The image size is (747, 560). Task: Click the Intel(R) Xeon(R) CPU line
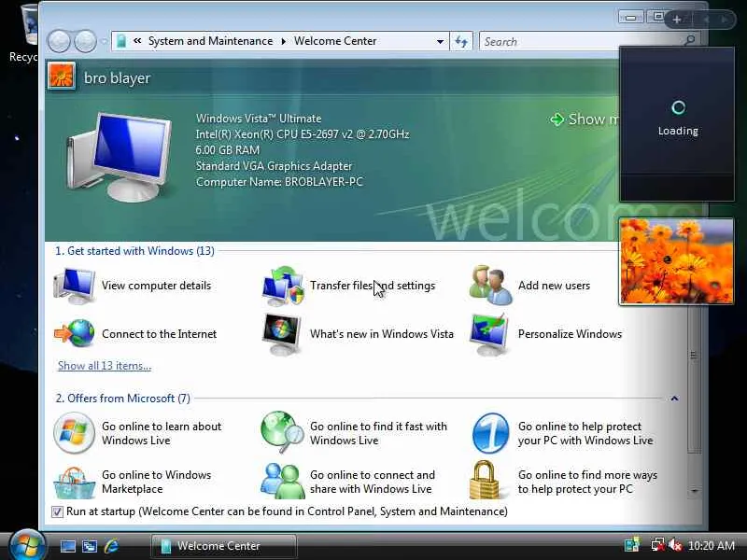point(303,134)
